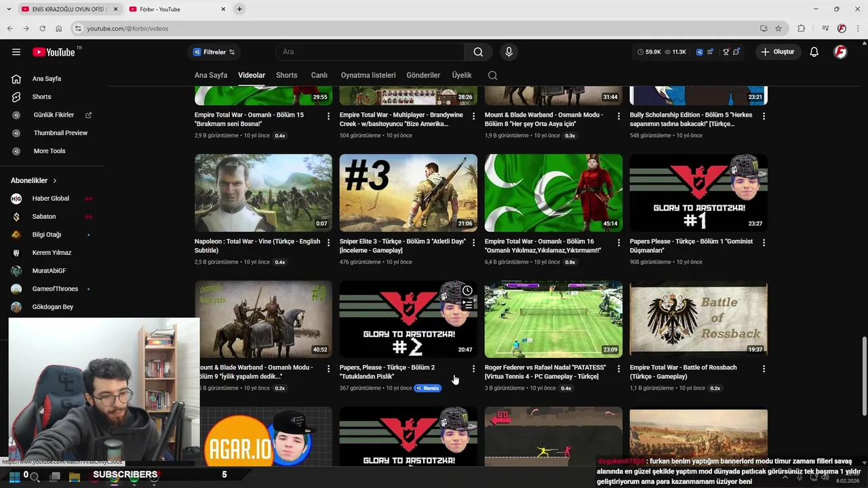Open a new browser tab
The image size is (868, 488).
239,9
